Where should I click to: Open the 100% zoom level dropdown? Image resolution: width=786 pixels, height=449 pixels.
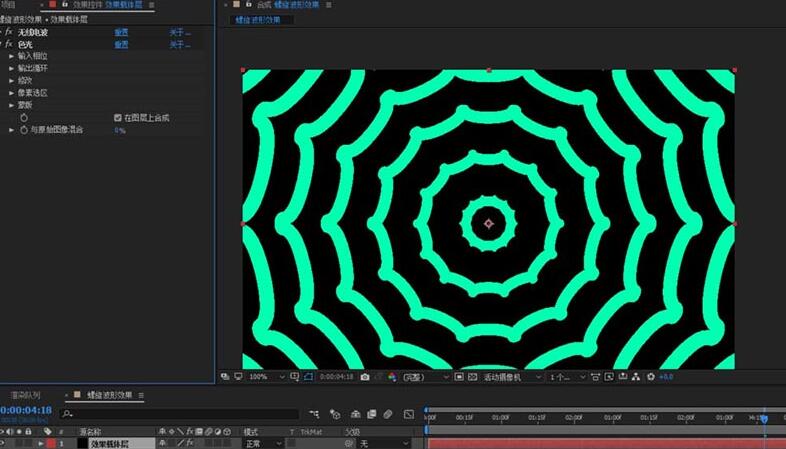click(x=264, y=377)
